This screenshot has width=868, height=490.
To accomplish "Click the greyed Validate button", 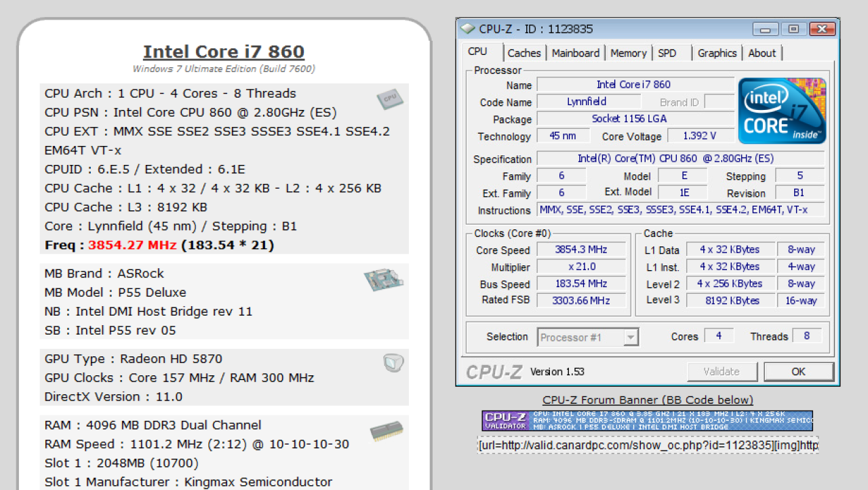I will [x=722, y=371].
